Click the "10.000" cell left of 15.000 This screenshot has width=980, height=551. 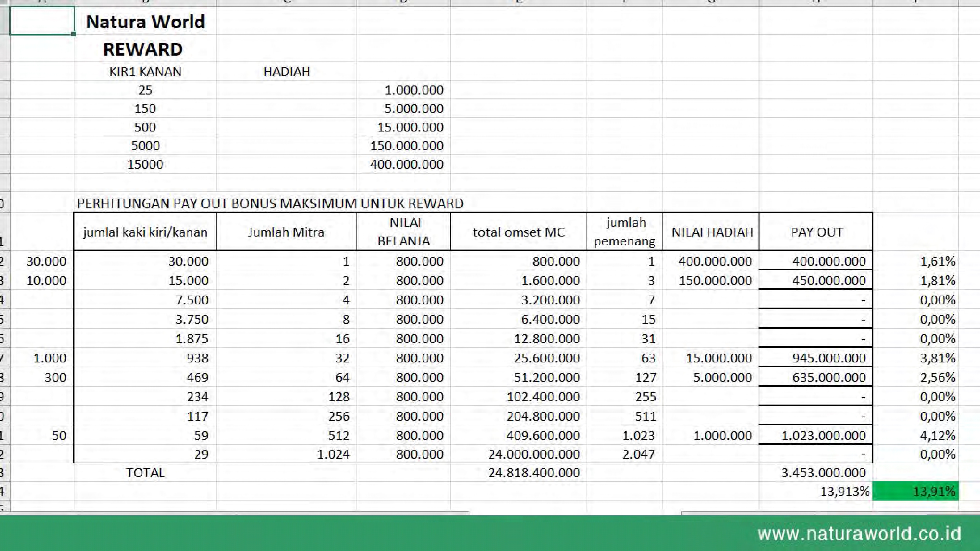click(42, 281)
